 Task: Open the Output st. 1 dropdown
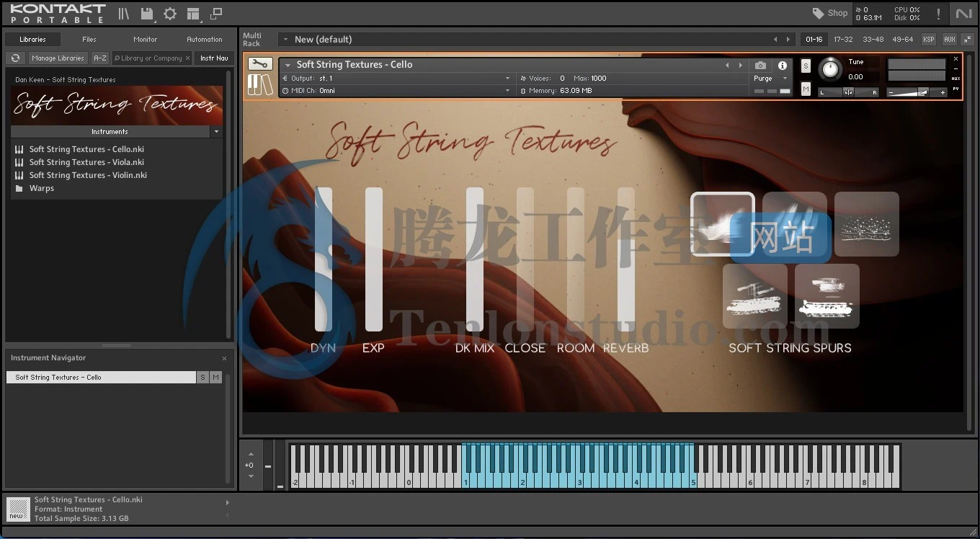click(397, 79)
